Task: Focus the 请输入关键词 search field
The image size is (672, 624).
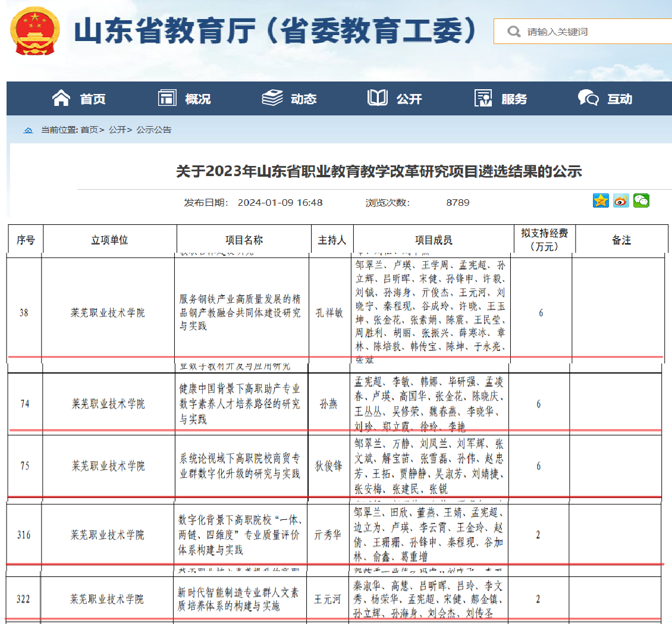Action: point(595,32)
